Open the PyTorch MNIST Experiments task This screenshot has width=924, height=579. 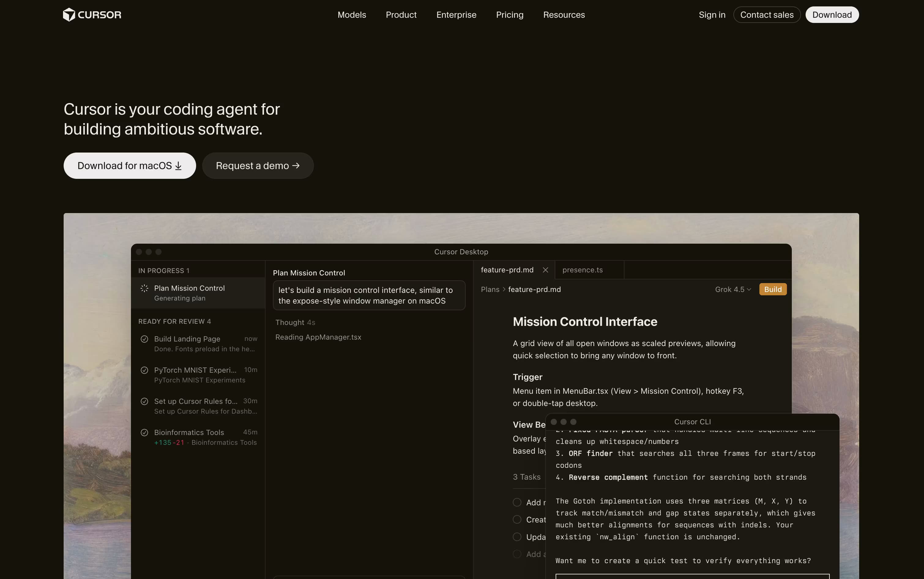coord(198,375)
